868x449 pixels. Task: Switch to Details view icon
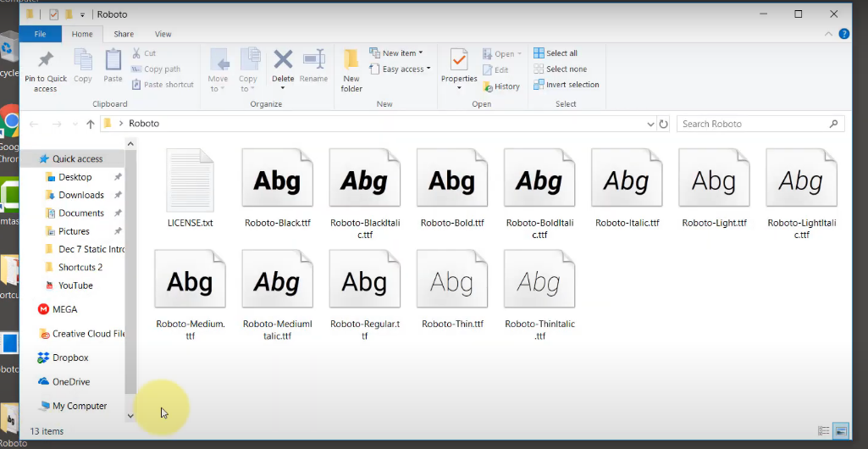[x=824, y=431]
